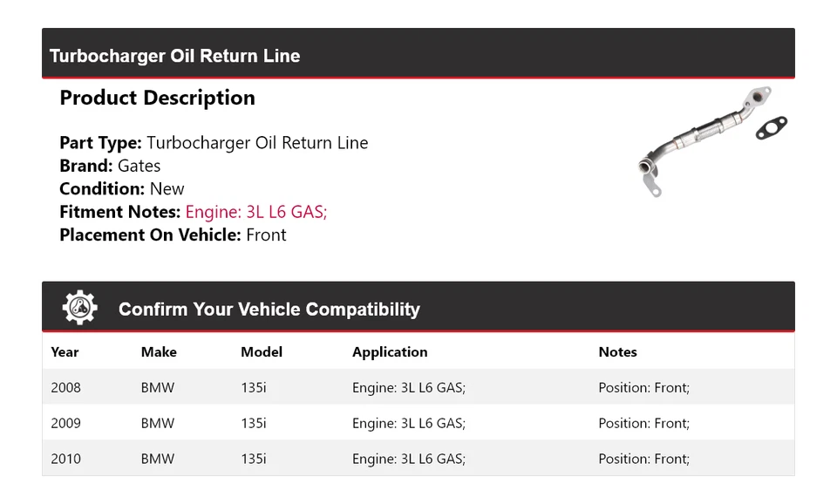
Task: Click the gear icon beside Confirm Your Vehicle Compatibility
Action: [79, 308]
